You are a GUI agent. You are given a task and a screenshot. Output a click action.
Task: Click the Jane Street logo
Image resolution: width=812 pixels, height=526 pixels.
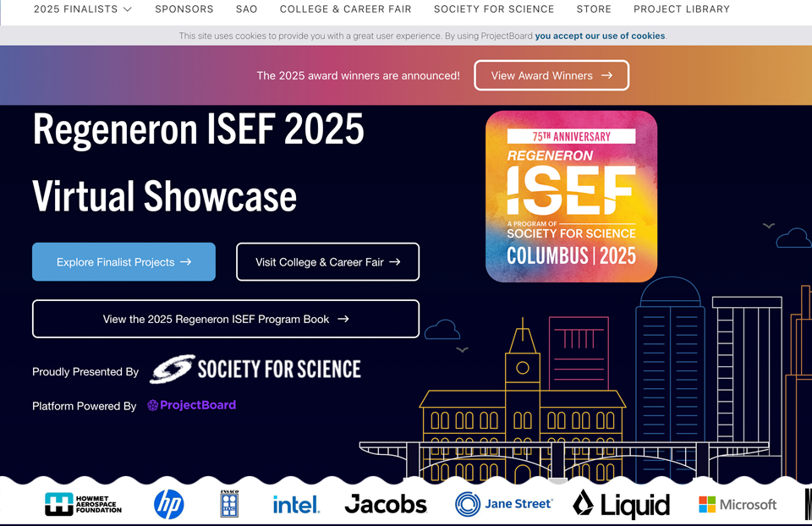[x=504, y=503]
